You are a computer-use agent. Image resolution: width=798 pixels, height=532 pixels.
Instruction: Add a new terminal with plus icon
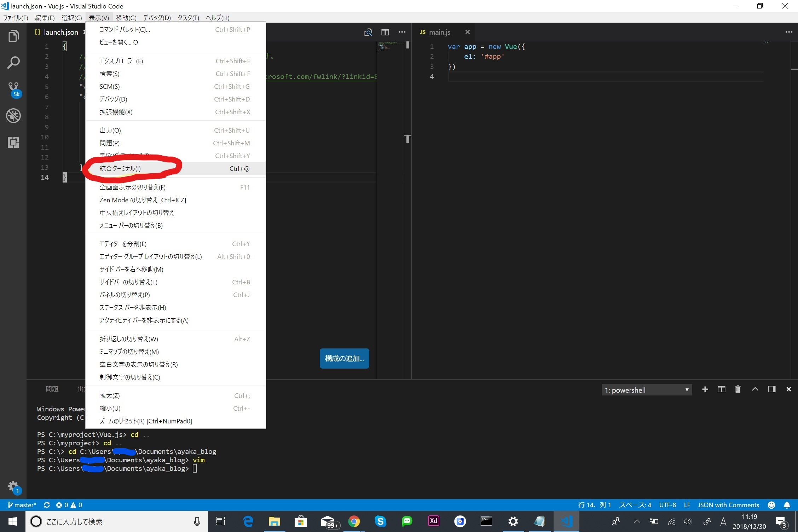click(x=705, y=389)
